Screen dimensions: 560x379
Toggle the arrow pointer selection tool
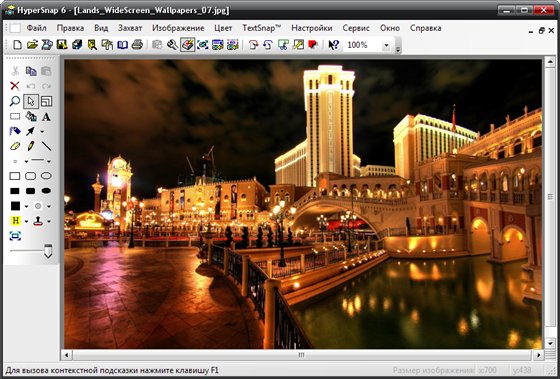click(x=31, y=101)
